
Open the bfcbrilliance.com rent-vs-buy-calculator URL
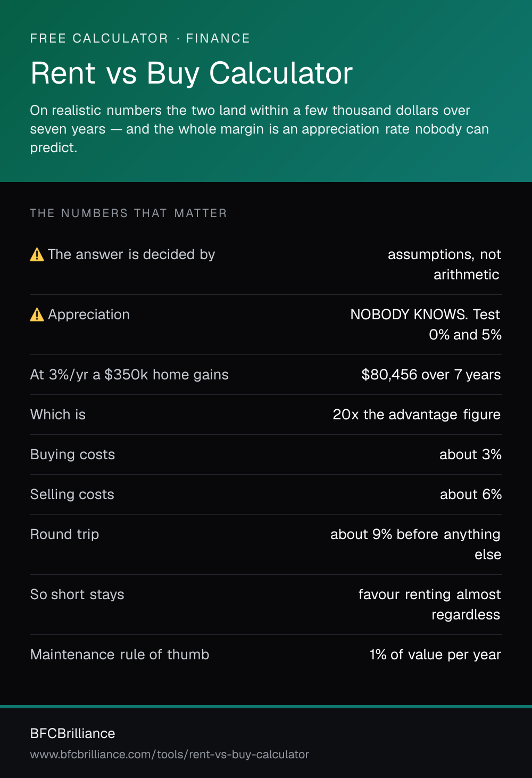tap(169, 755)
